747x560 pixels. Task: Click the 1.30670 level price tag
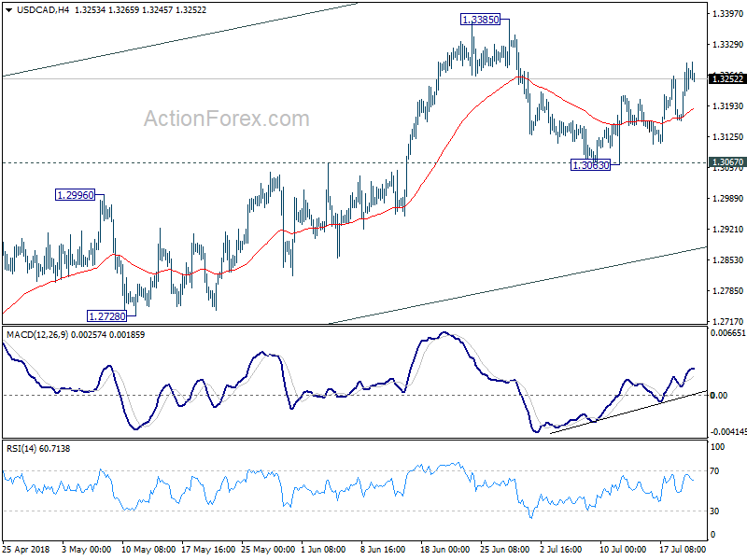(727, 162)
